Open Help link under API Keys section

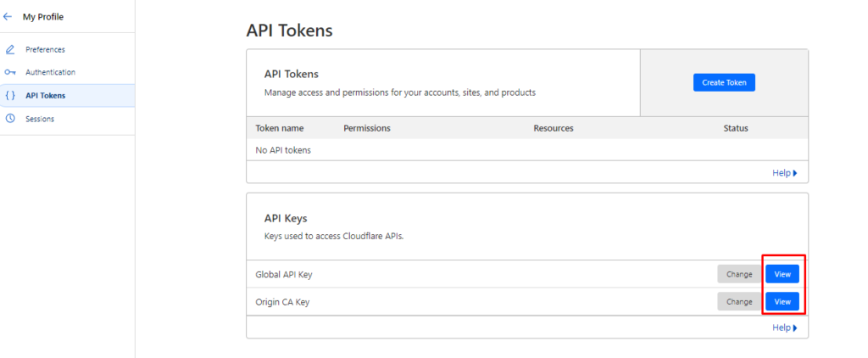(x=784, y=327)
